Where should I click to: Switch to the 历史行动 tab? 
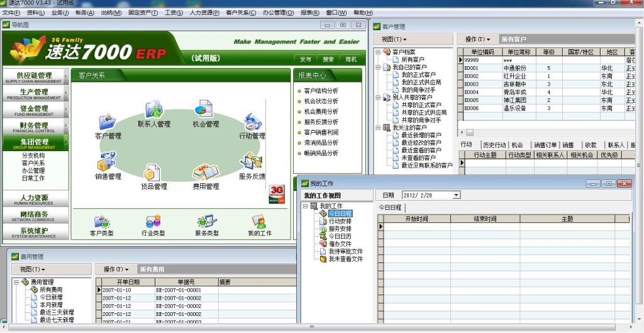click(494, 145)
